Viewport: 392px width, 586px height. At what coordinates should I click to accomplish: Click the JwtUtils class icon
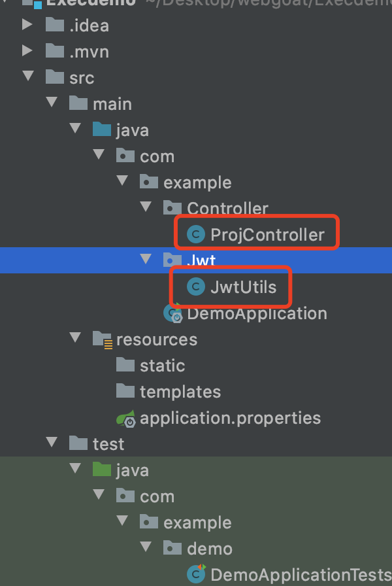[195, 287]
